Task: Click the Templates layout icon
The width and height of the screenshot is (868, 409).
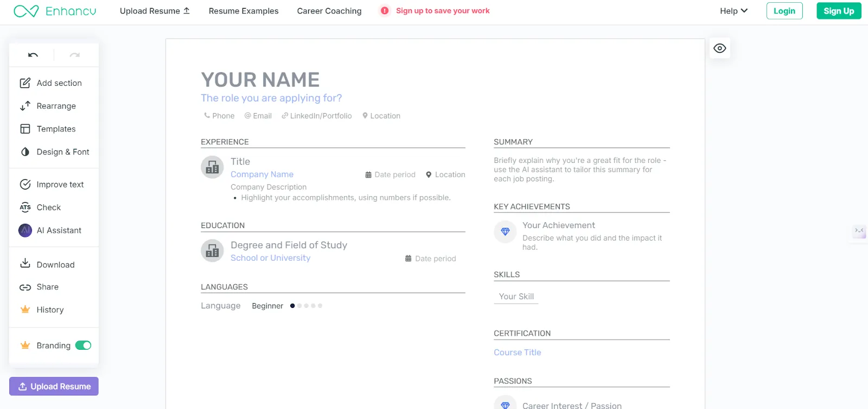Action: [25, 129]
